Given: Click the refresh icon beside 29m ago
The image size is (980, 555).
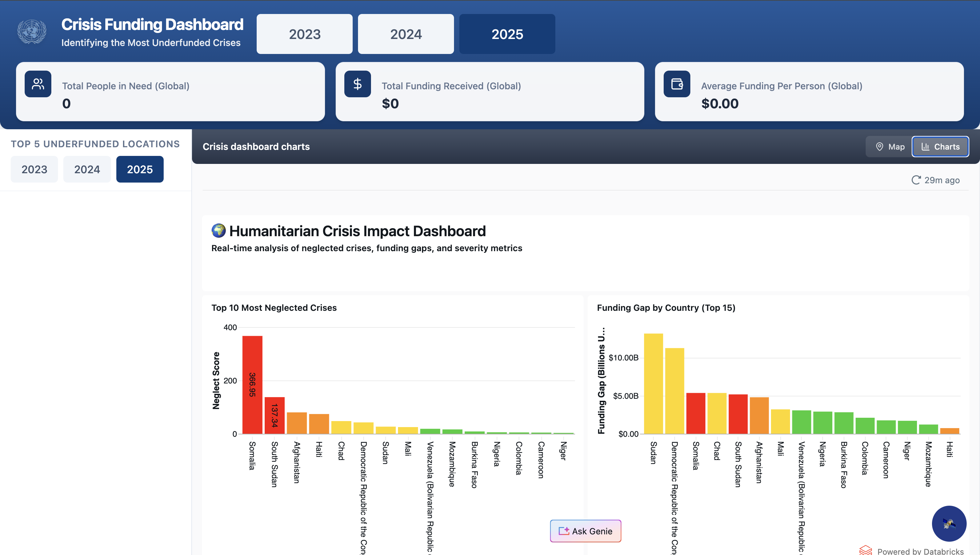Looking at the screenshot, I should (x=916, y=180).
